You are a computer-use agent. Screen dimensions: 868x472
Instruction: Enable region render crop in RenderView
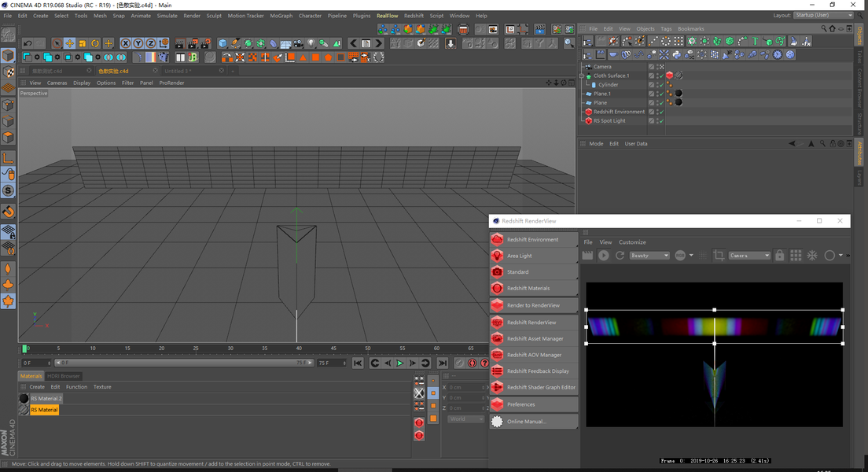click(719, 256)
